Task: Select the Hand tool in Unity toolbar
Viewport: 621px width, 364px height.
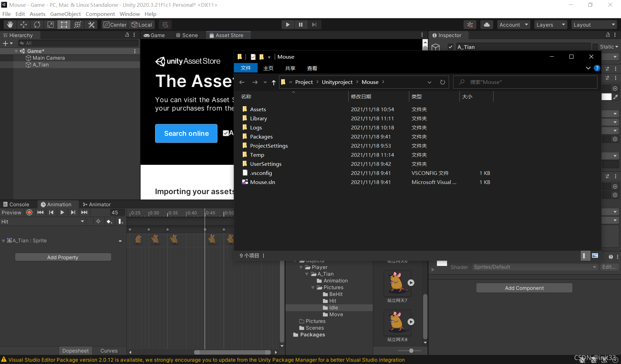Action: [10, 25]
